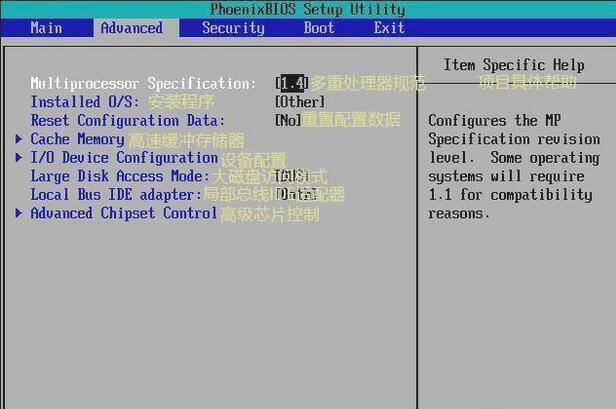
Task: Expand the Cache Memory submenu
Action: pyautogui.click(x=77, y=139)
